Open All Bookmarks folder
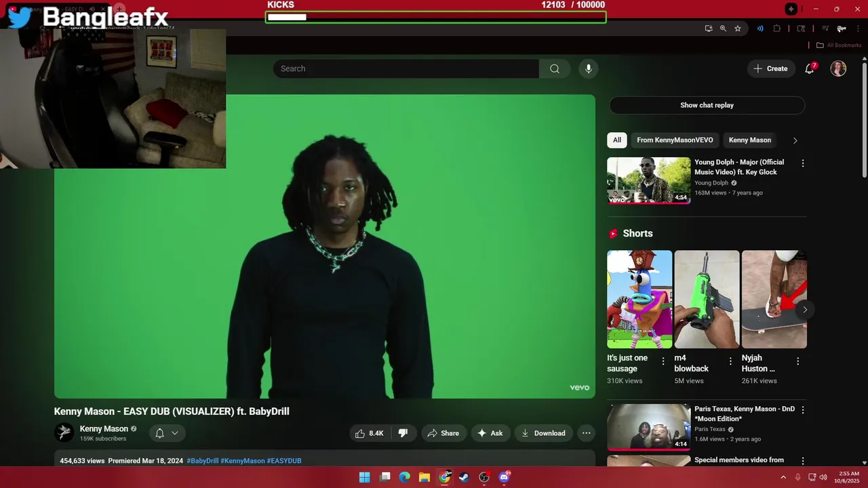This screenshot has height=488, width=868. click(x=839, y=45)
